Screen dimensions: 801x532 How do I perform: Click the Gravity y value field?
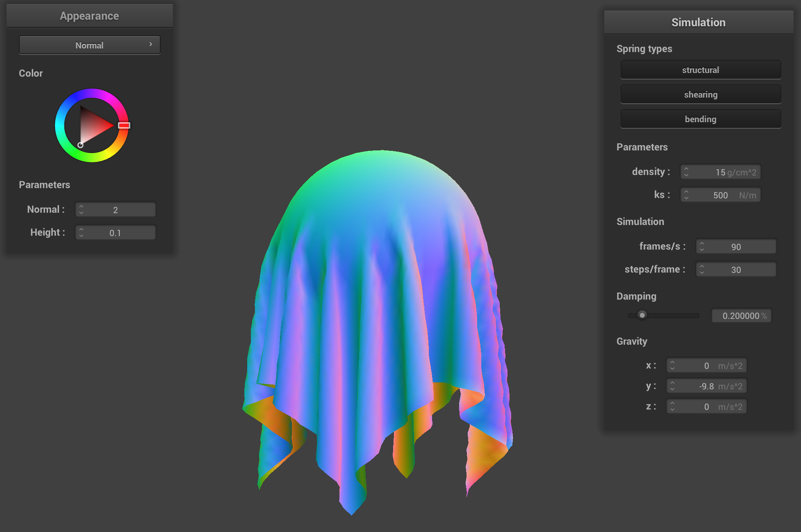[707, 386]
